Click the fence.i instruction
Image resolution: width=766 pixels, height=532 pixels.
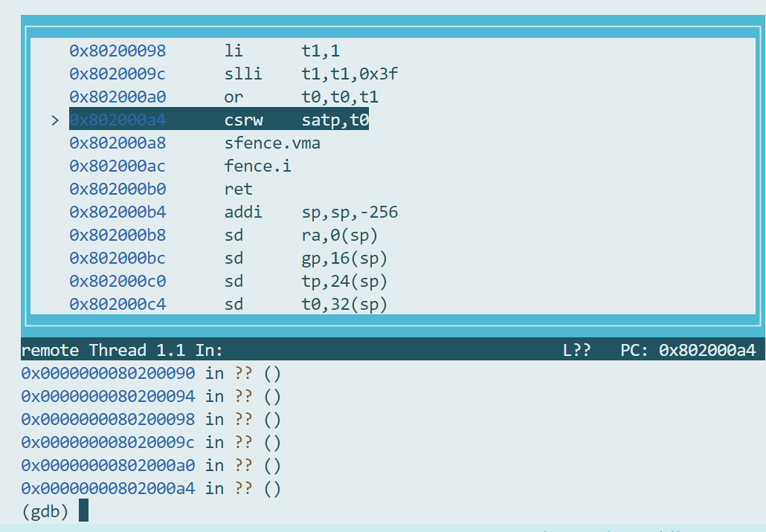257,166
